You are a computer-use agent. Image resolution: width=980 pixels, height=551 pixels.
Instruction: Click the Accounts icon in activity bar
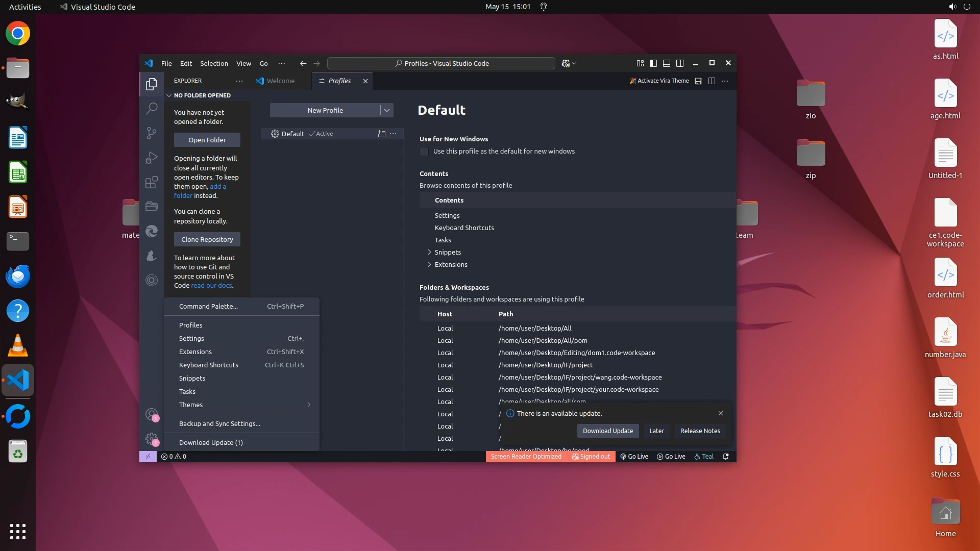click(151, 414)
